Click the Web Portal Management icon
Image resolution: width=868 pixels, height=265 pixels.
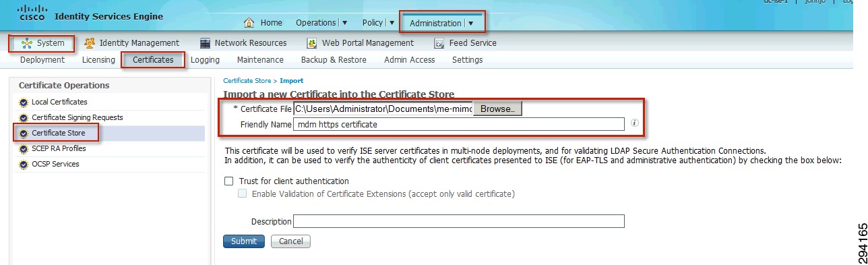point(312,43)
